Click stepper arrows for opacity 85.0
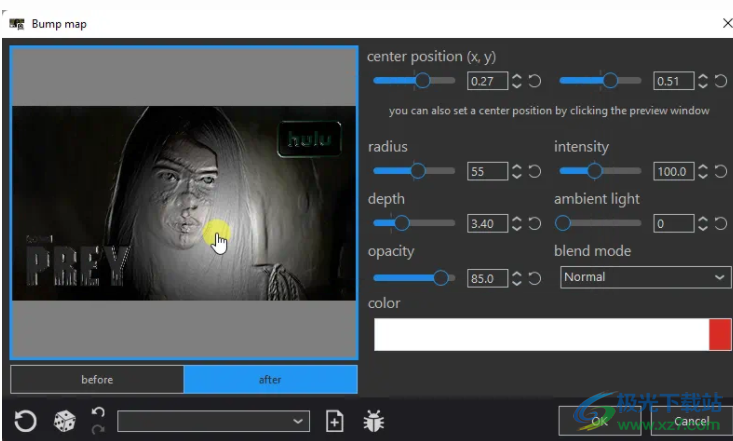733x441 pixels. click(517, 279)
